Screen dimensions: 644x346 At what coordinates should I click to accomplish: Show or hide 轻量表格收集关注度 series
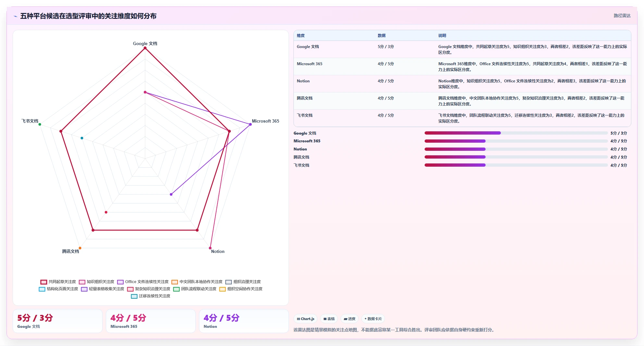103,289
